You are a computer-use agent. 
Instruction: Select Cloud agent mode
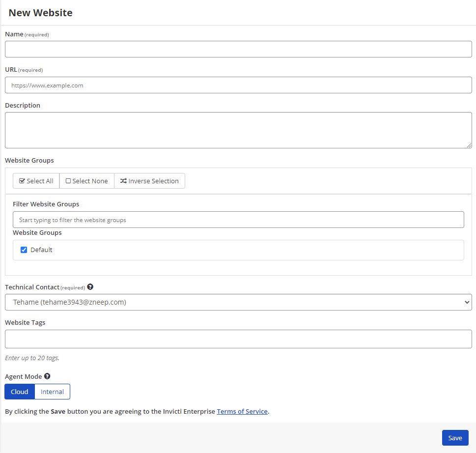20,392
